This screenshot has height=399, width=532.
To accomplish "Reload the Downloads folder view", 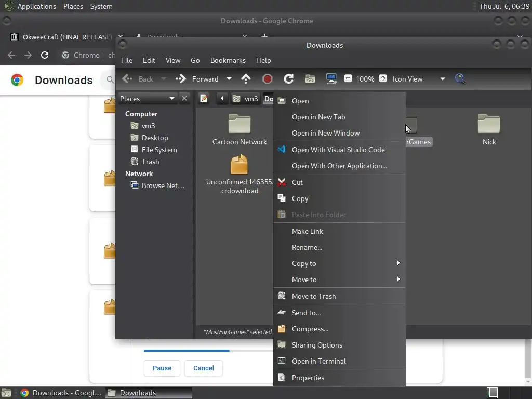I will pyautogui.click(x=288, y=79).
